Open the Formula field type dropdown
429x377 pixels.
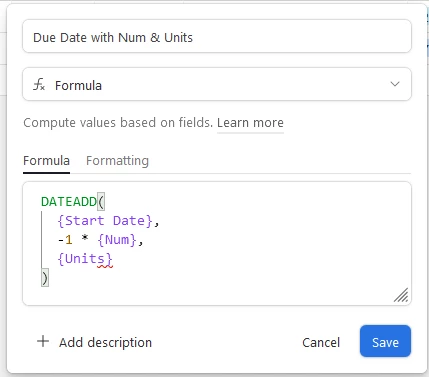coord(217,84)
